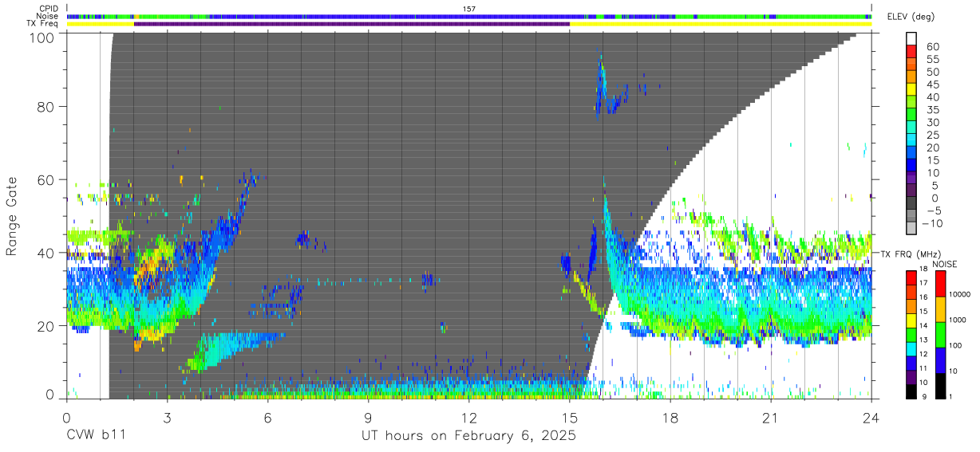Click the red swatch atop the ELEV color bar
The width and height of the screenshot is (980, 452).
pos(912,52)
